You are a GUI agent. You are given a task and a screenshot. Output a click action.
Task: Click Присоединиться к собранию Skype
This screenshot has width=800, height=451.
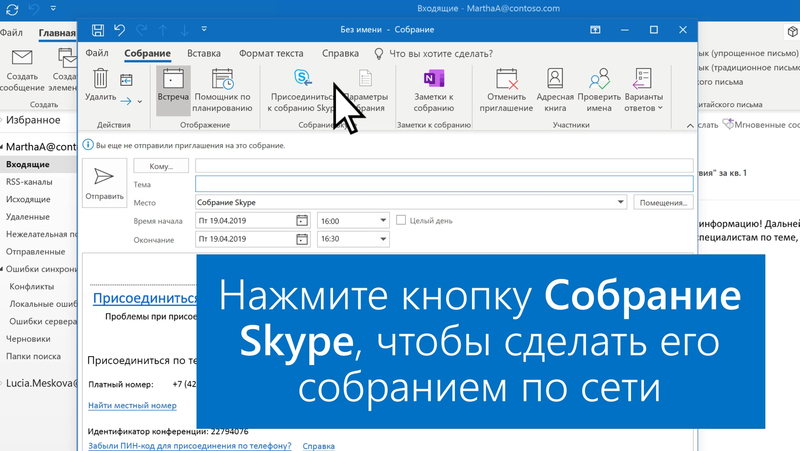pyautogui.click(x=302, y=90)
